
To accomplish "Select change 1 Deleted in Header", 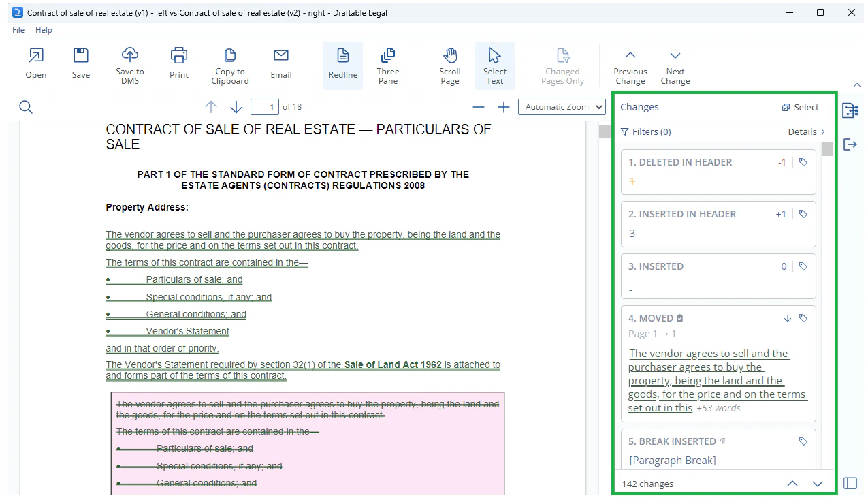I will [x=718, y=172].
